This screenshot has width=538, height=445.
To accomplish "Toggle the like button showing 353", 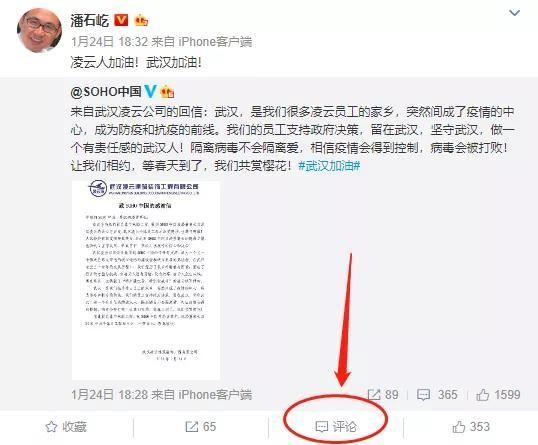I will pos(471,427).
